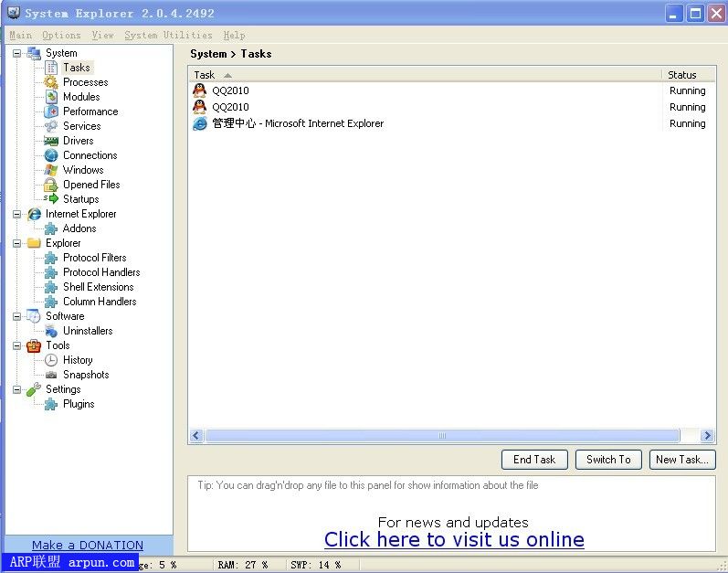Viewport: 728px width, 573px height.
Task: Click the Tasks icon in System tree
Action: (51, 68)
